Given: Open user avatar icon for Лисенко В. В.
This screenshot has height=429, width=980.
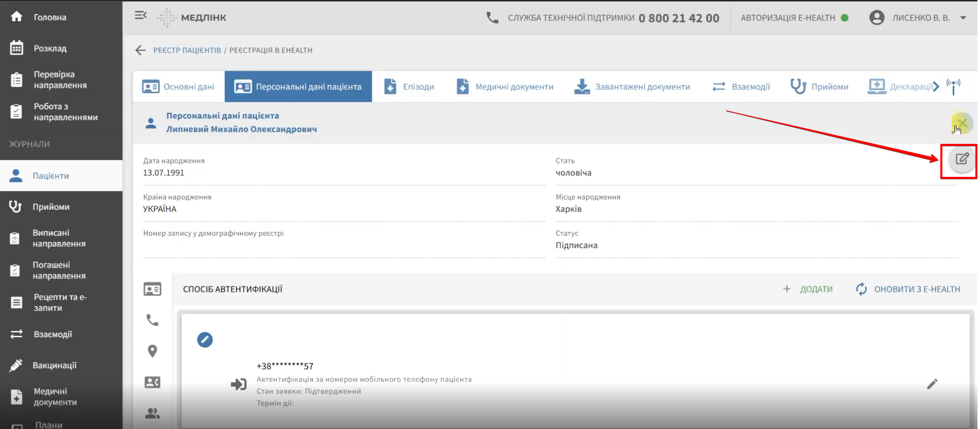Looking at the screenshot, I should [877, 18].
